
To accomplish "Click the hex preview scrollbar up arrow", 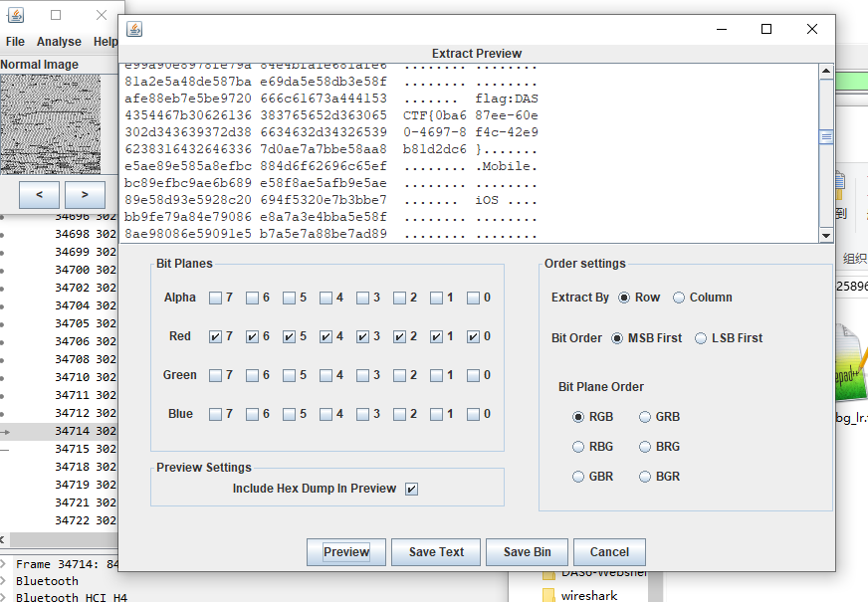I will 825,72.
